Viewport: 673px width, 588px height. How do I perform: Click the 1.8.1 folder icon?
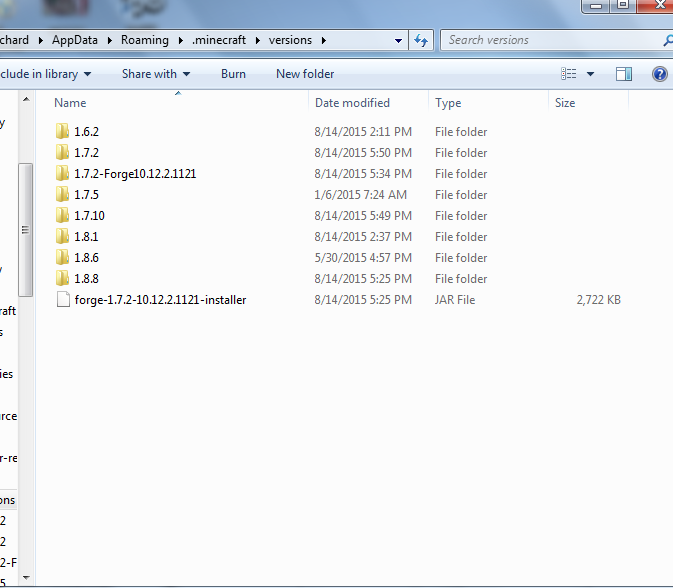[62, 236]
